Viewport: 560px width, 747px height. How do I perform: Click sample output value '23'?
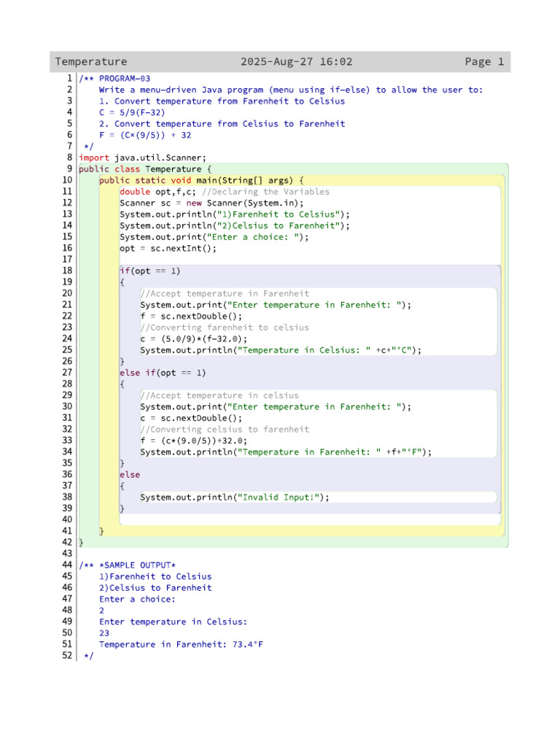[104, 634]
